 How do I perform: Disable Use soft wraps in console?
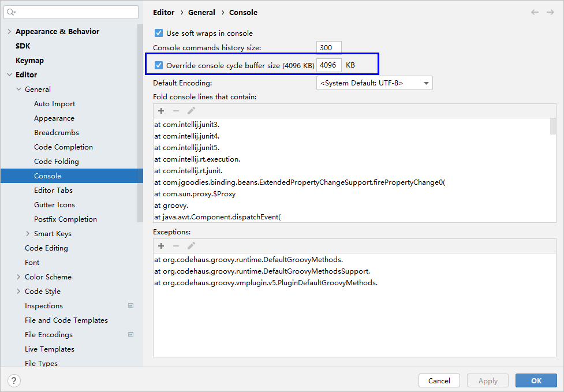pos(159,33)
